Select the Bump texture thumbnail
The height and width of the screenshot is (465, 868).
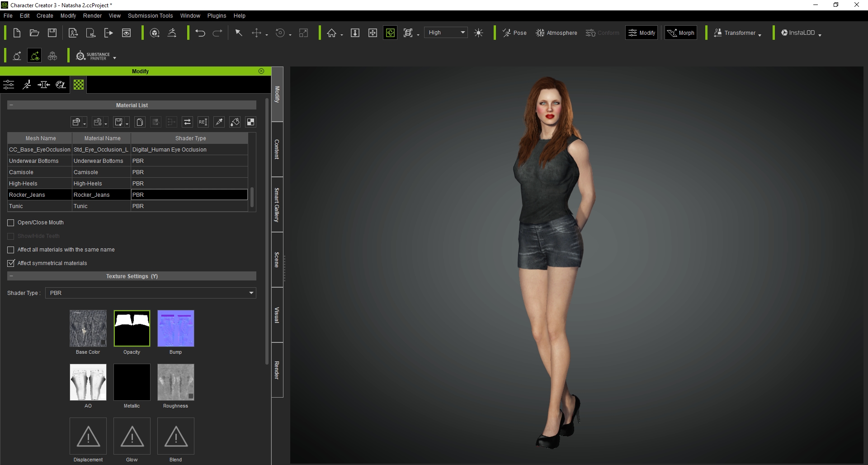[x=176, y=328]
